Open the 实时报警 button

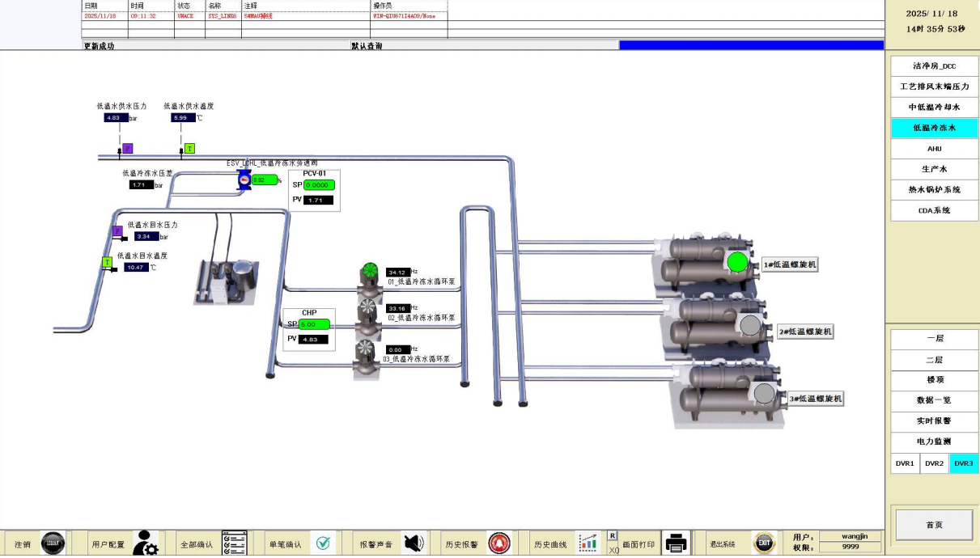click(x=934, y=421)
